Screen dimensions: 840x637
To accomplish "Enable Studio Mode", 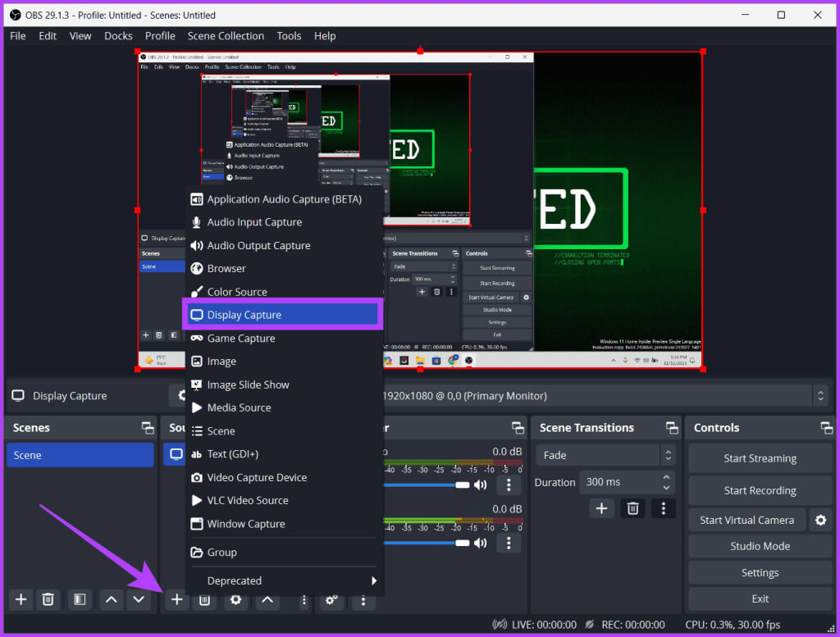I will point(760,546).
